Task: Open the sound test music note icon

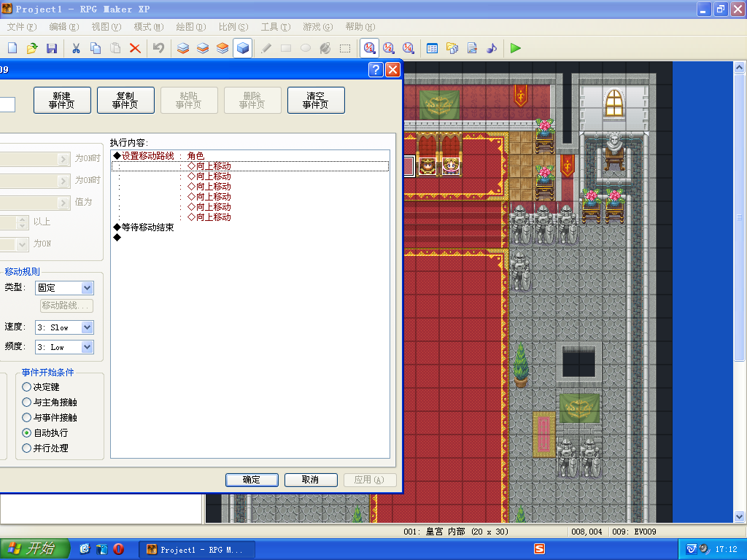Action: tap(492, 48)
